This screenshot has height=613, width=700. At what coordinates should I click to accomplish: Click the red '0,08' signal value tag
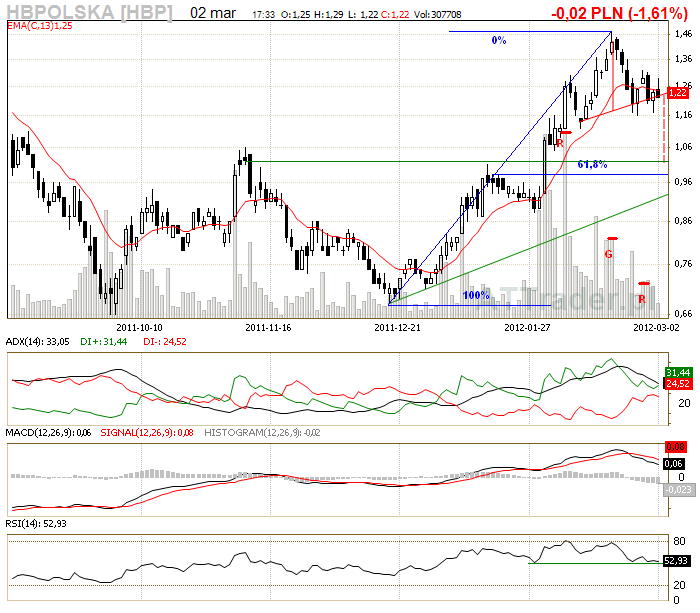675,446
